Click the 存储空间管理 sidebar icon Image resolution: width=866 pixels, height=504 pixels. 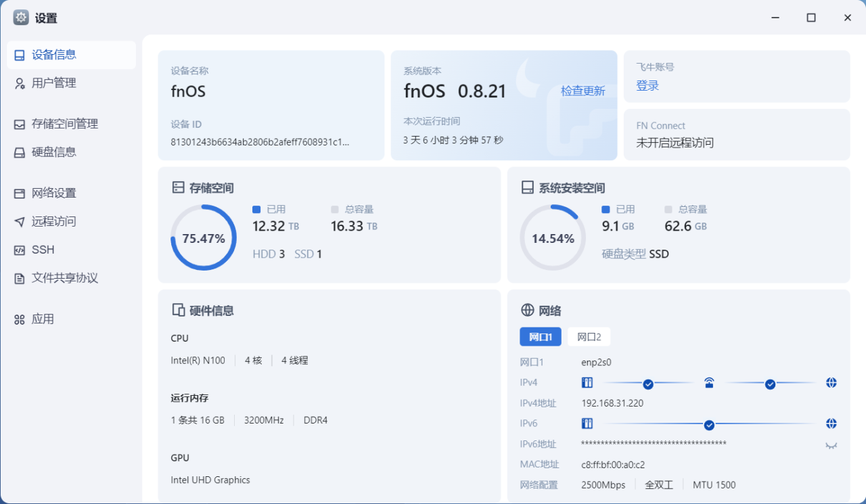pyautogui.click(x=20, y=124)
